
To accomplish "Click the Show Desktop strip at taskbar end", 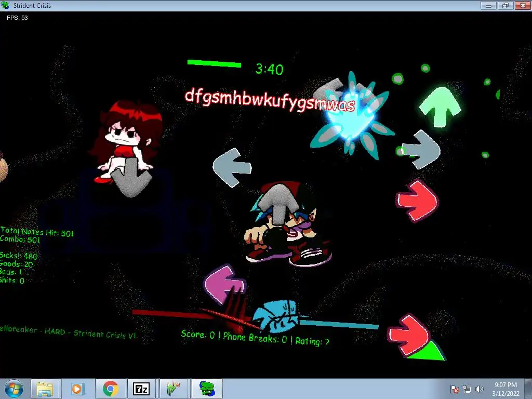I will [529, 389].
